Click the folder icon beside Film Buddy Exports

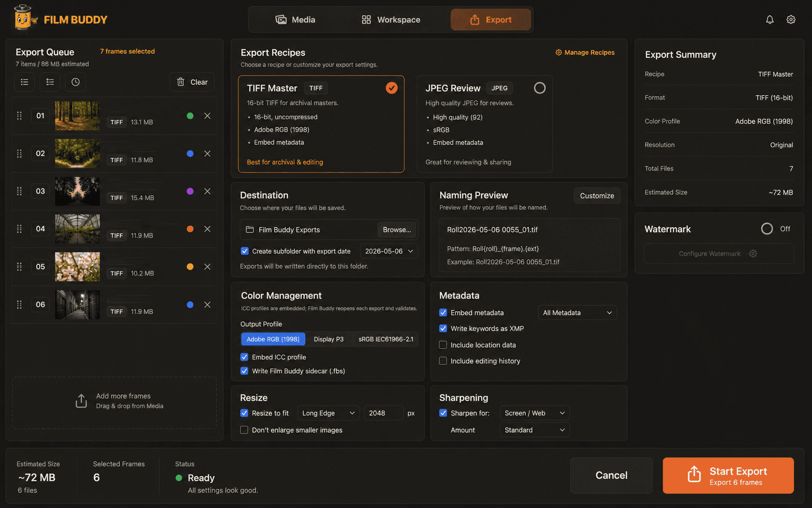click(250, 229)
